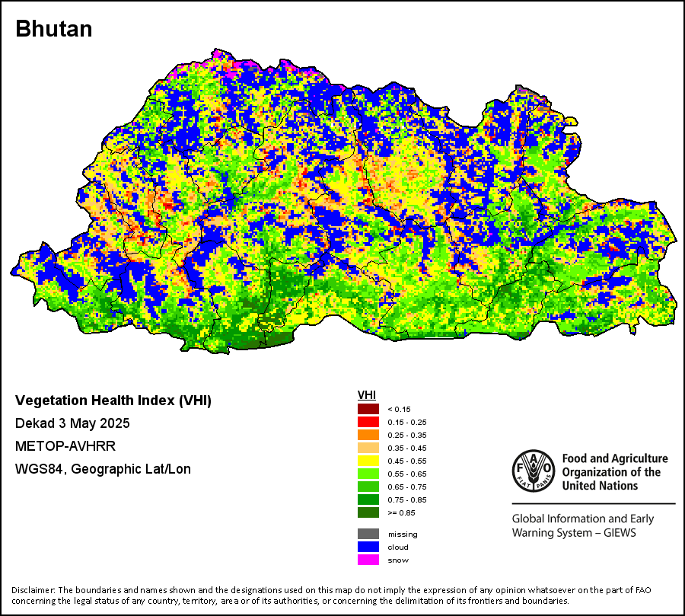Click the 'snow' legend label
Image resolution: width=685 pixels, height=616 pixels.
pos(398,560)
